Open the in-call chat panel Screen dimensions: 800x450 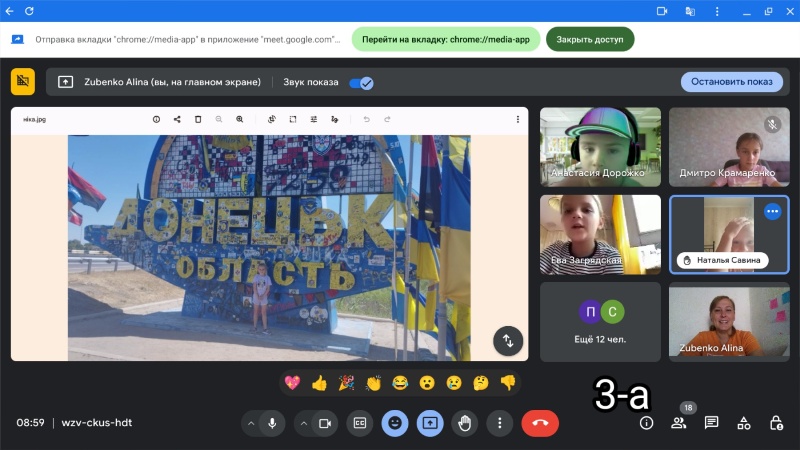tap(711, 423)
